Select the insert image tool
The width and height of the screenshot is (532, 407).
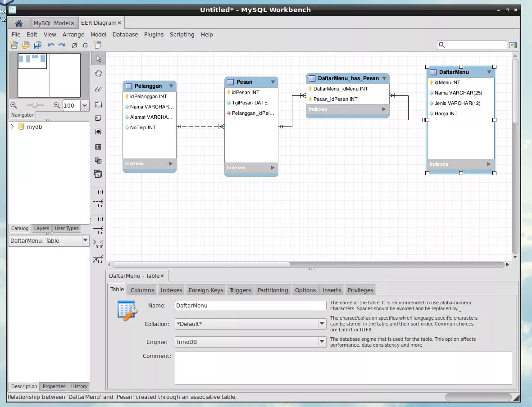[x=98, y=131]
